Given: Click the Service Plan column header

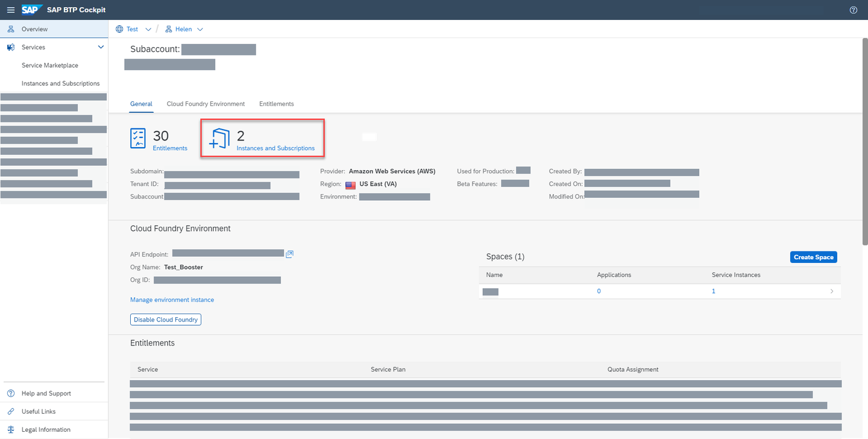Looking at the screenshot, I should point(388,370).
